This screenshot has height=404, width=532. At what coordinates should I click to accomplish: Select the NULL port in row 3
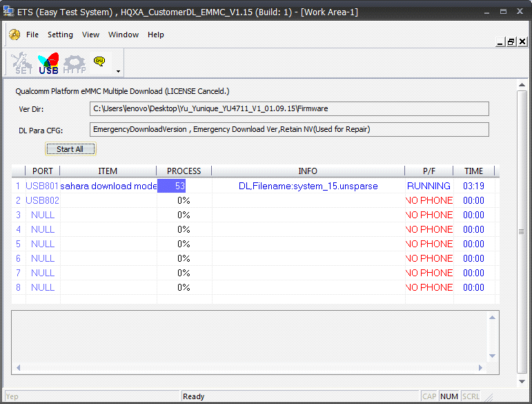[43, 215]
